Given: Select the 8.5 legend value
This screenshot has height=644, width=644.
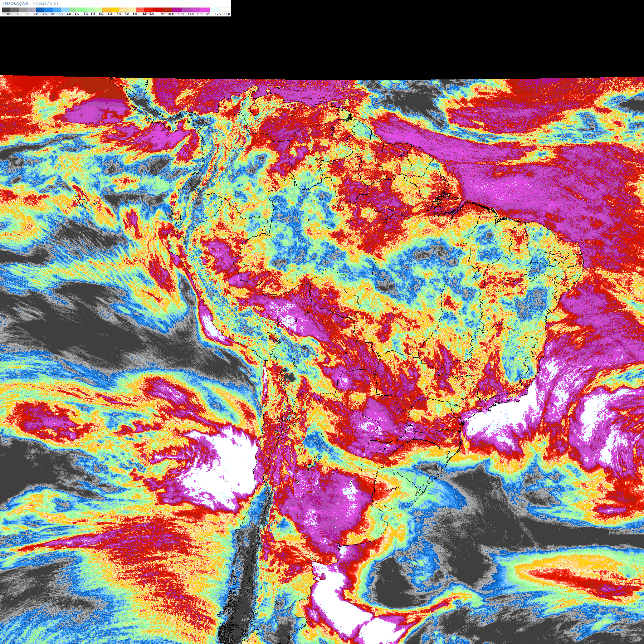Looking at the screenshot, I should point(145,14).
